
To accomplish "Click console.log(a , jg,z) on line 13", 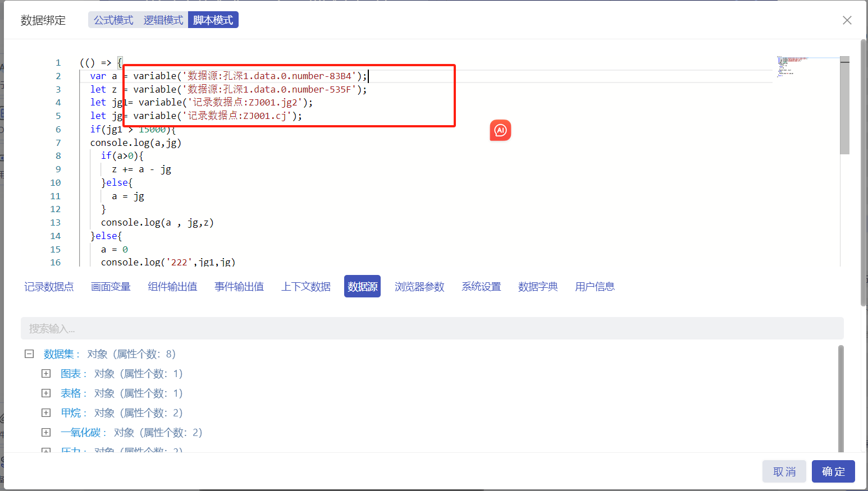I will point(157,223).
